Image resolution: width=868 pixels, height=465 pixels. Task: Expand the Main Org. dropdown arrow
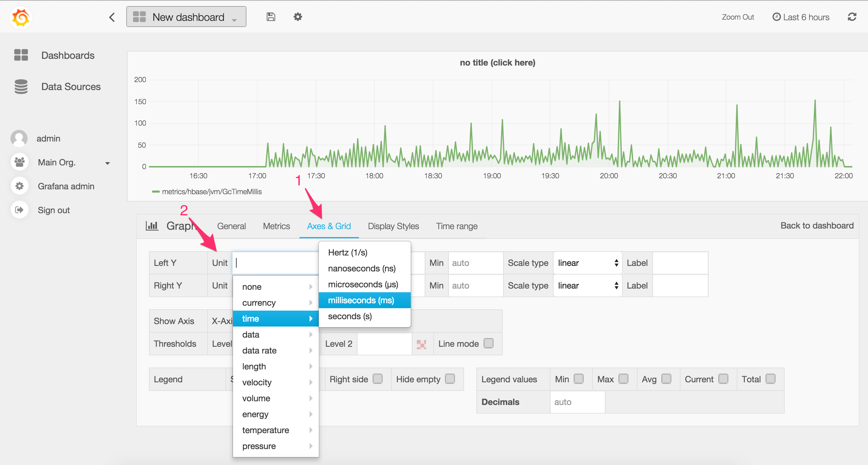pos(108,163)
